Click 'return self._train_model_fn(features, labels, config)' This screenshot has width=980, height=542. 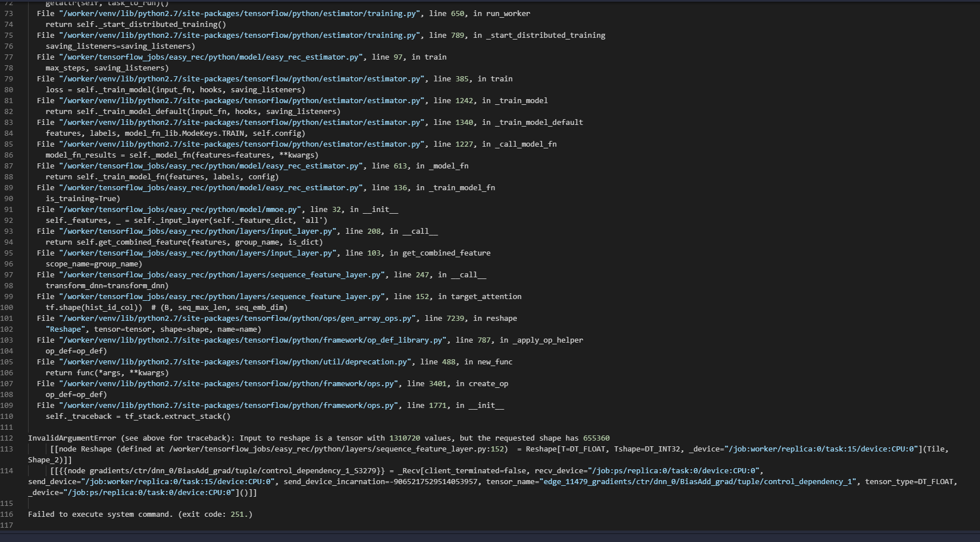(x=162, y=176)
